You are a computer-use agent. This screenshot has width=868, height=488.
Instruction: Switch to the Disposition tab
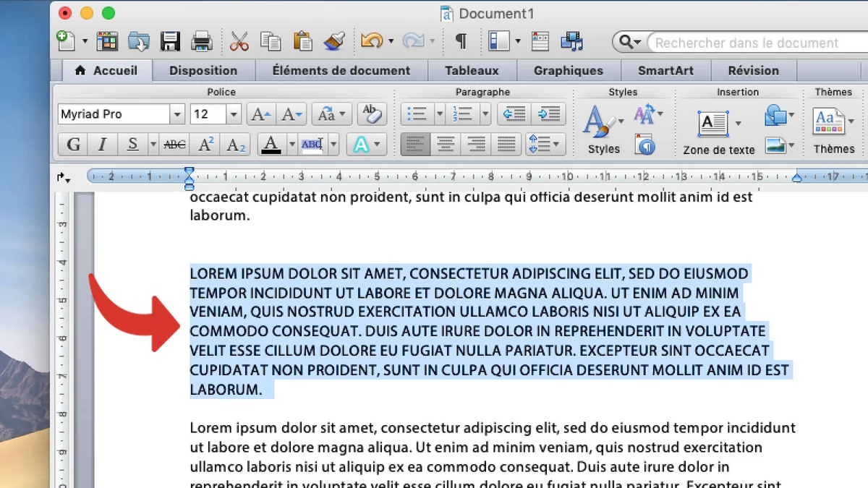[x=203, y=71]
